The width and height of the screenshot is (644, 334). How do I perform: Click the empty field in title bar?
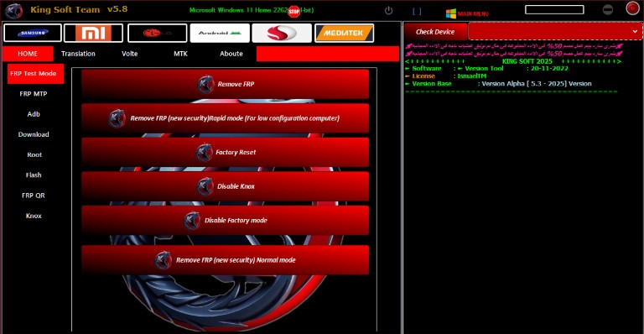pos(554,9)
